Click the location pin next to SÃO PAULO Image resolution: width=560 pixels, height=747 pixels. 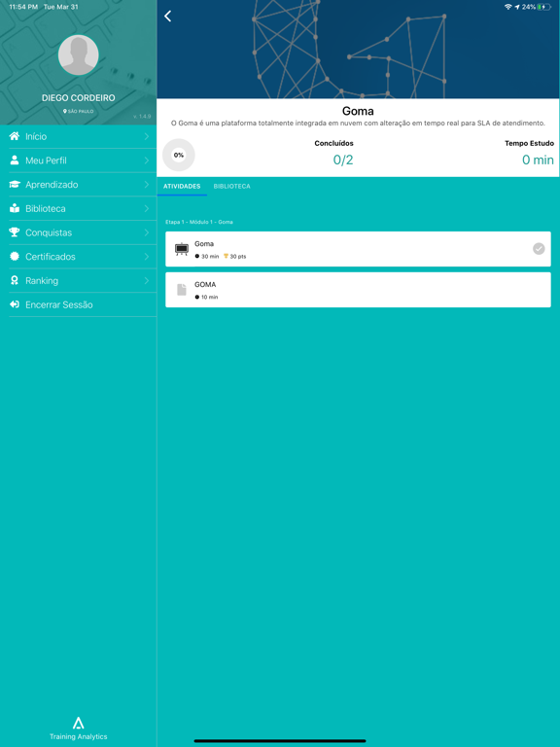[x=65, y=111]
